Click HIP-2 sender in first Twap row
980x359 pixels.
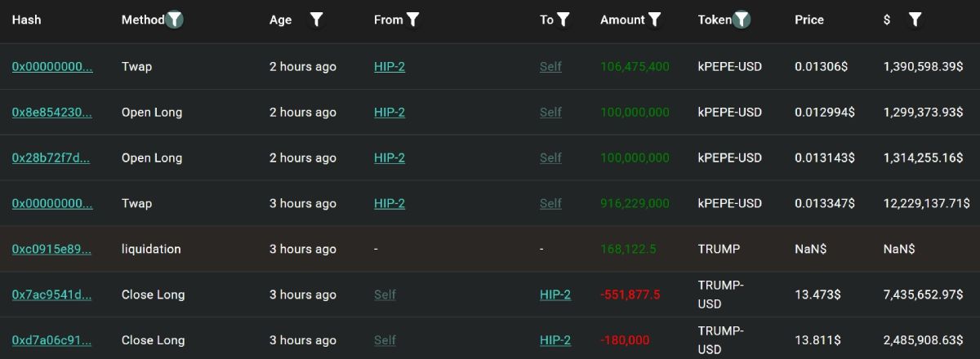(390, 66)
